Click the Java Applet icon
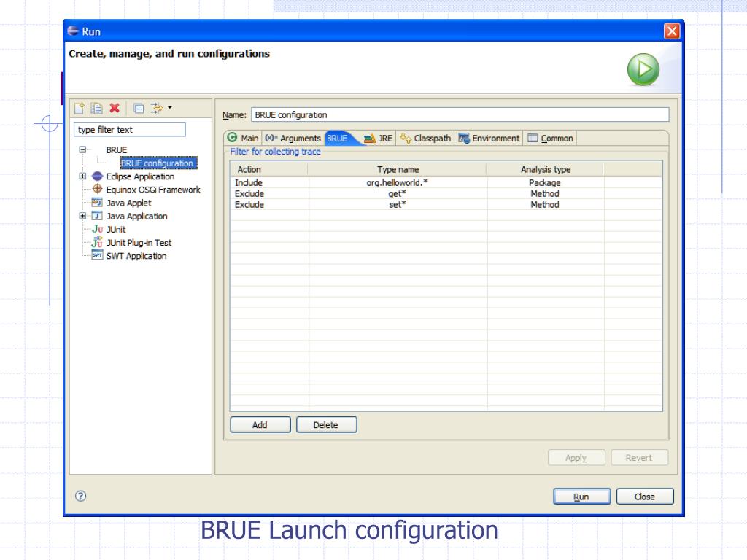 pos(97,203)
